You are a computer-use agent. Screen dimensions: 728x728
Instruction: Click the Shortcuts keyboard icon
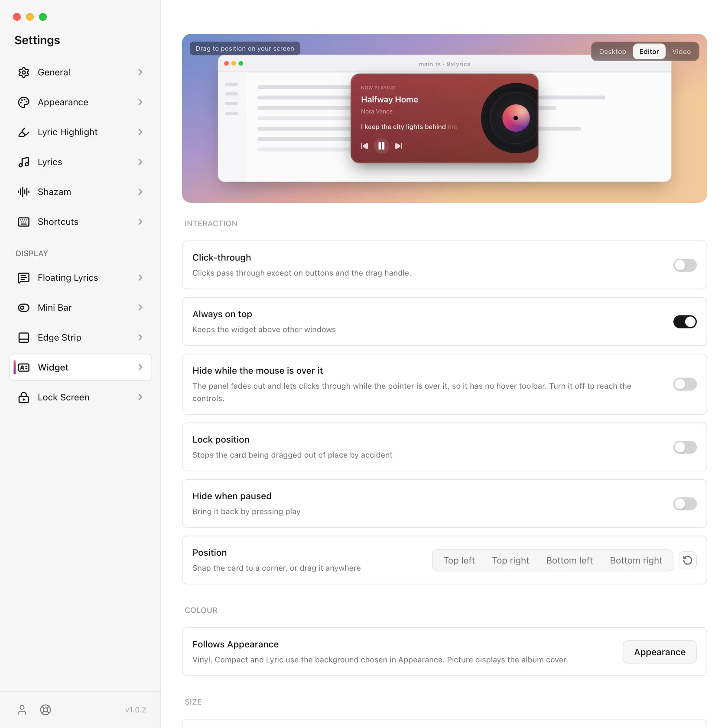pos(24,222)
